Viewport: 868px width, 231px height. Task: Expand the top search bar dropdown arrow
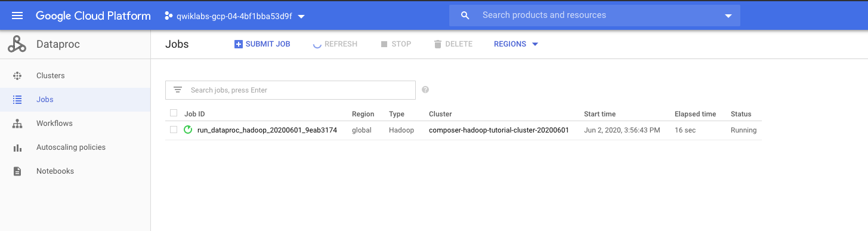coord(728,16)
